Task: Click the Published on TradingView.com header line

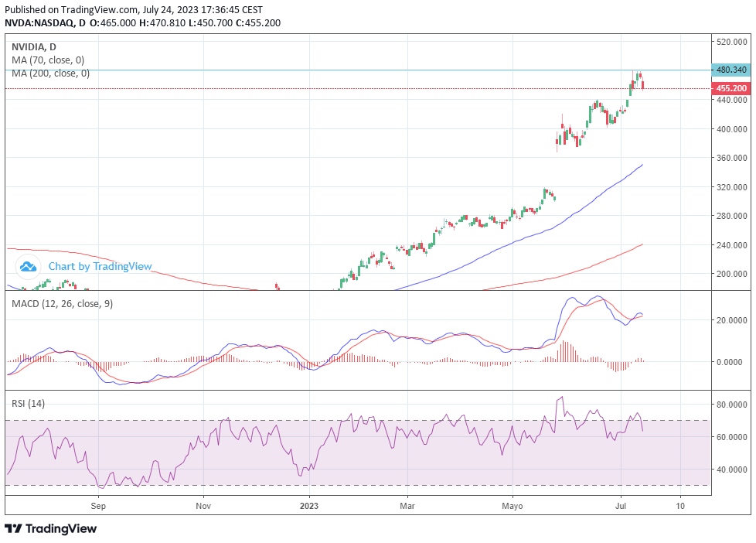Action: coord(134,9)
